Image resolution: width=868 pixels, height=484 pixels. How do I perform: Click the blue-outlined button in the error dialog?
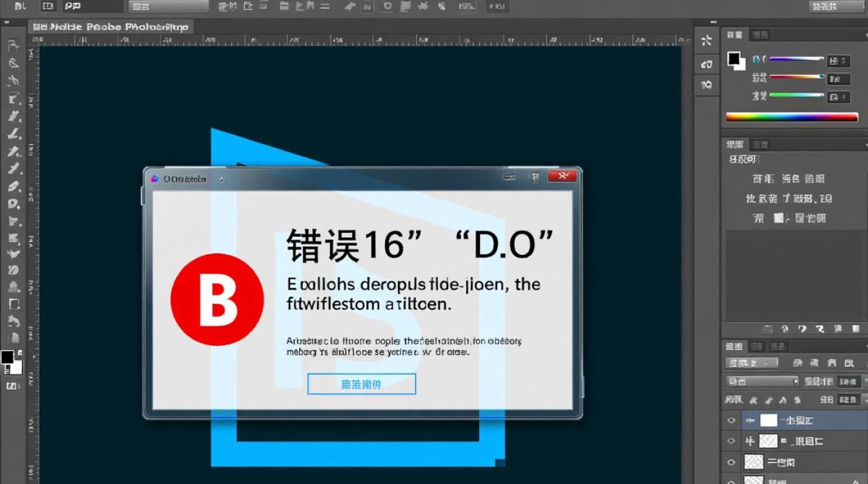pos(361,384)
